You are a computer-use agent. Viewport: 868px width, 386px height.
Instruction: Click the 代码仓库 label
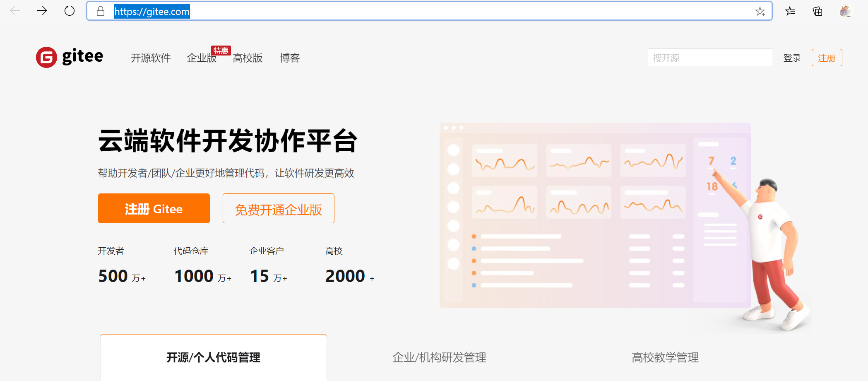(x=191, y=251)
